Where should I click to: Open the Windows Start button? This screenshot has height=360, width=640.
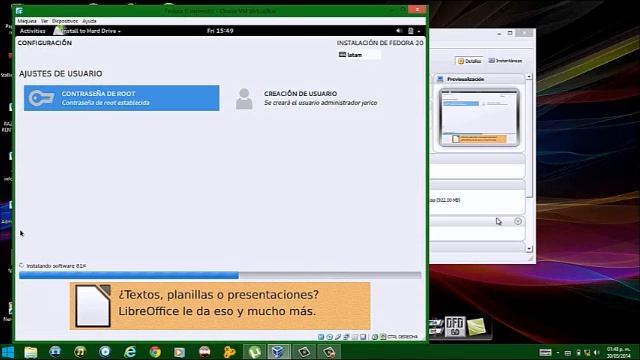pyautogui.click(x=8, y=352)
